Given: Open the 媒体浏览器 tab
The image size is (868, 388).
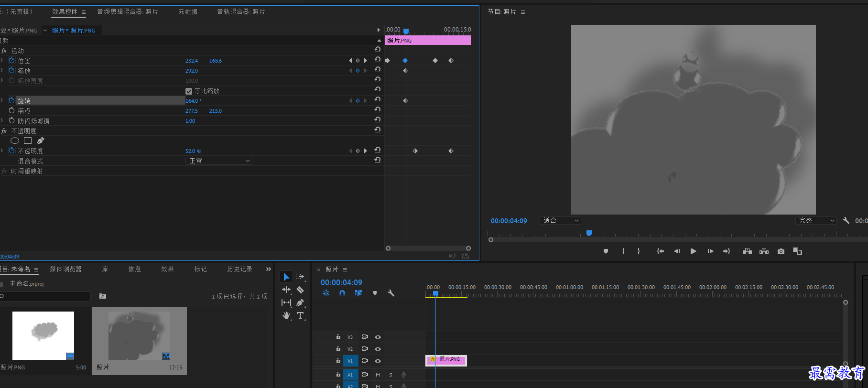Looking at the screenshot, I should [65, 269].
